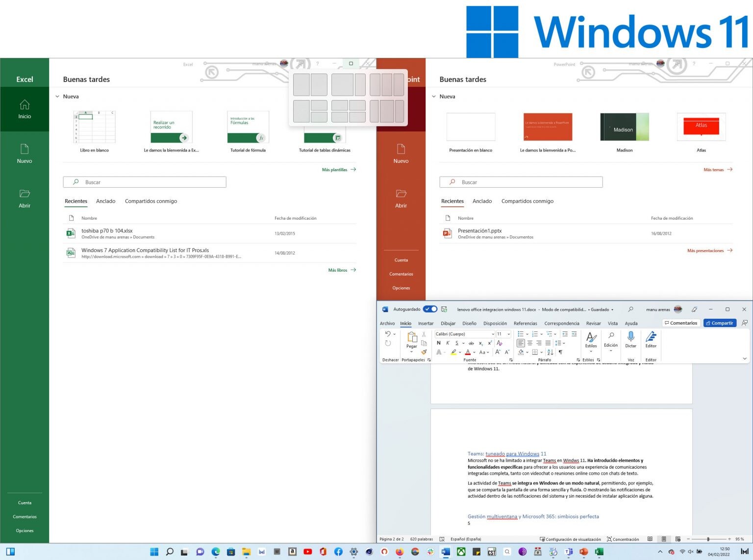Apply text highlight color
The width and height of the screenshot is (753, 560).
pyautogui.click(x=453, y=352)
